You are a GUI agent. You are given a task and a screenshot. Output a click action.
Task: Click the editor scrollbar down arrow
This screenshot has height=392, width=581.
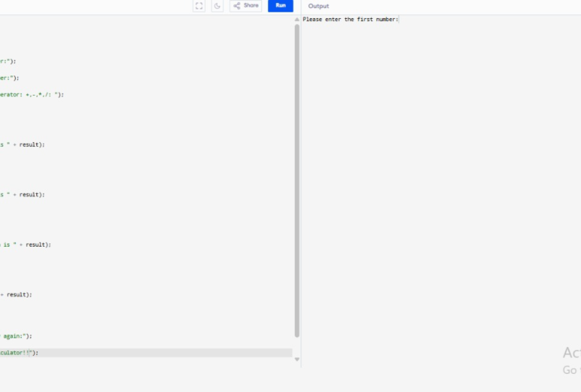297,359
